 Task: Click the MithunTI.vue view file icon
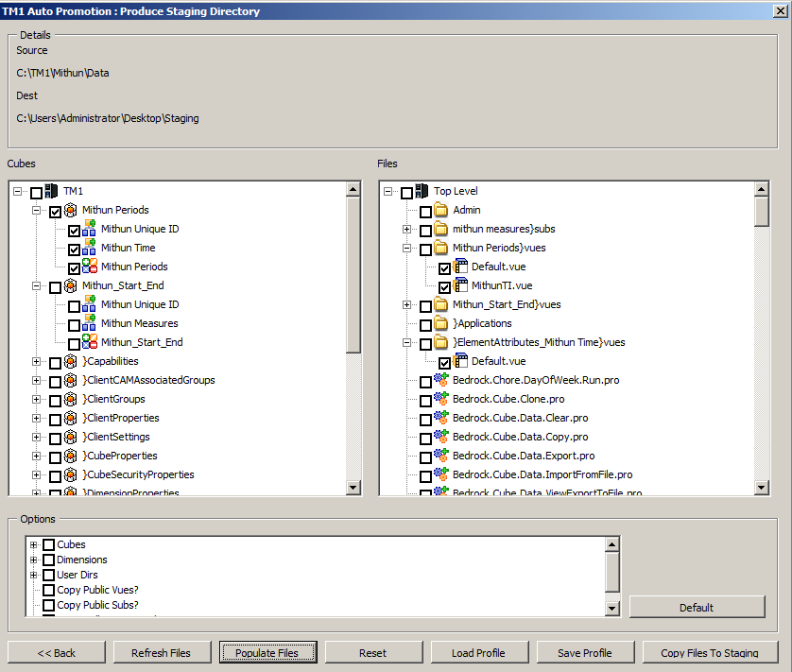click(x=460, y=285)
